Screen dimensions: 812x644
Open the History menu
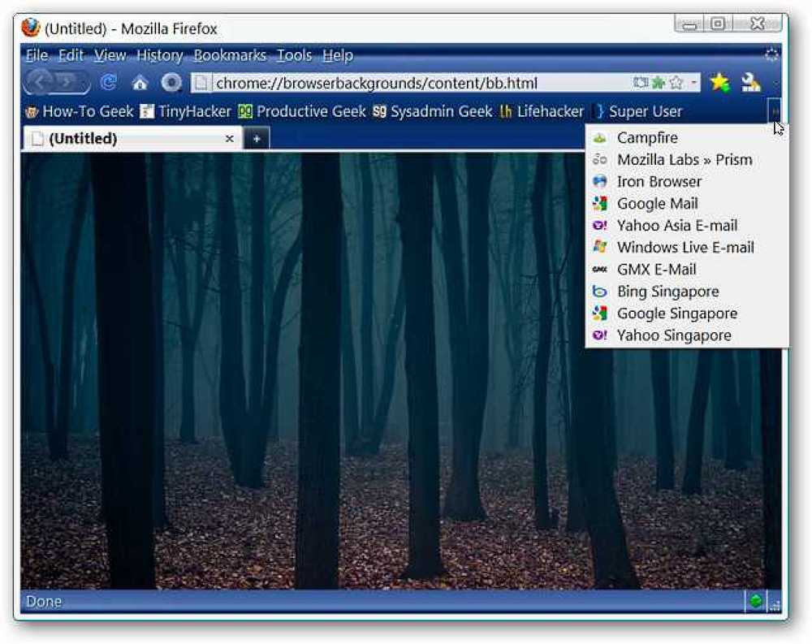pyautogui.click(x=159, y=55)
